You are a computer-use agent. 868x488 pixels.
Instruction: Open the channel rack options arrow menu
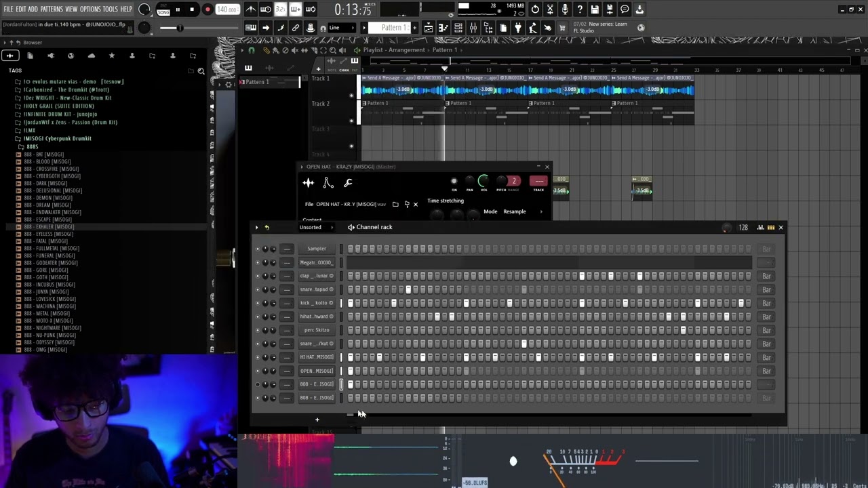(x=257, y=227)
